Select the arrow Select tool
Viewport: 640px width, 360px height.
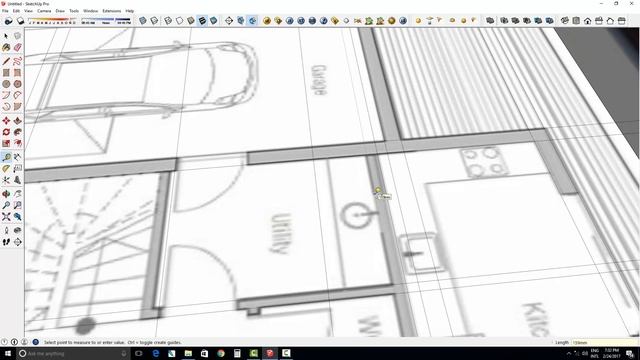pos(6,36)
